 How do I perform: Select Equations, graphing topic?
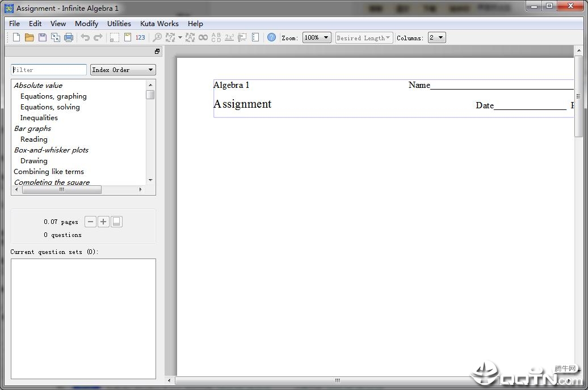(x=53, y=96)
